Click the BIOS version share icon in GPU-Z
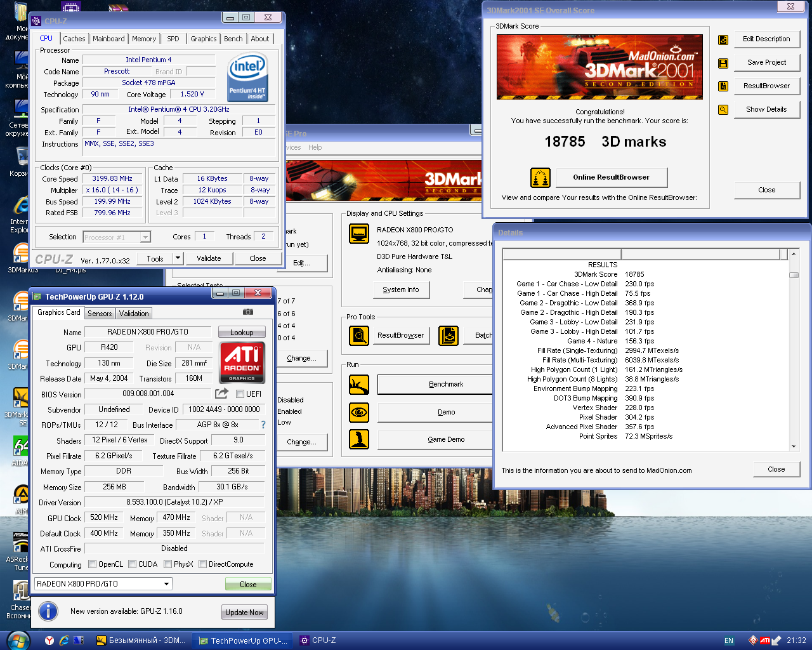Screen dimensions: 812x650 pyautogui.click(x=221, y=394)
